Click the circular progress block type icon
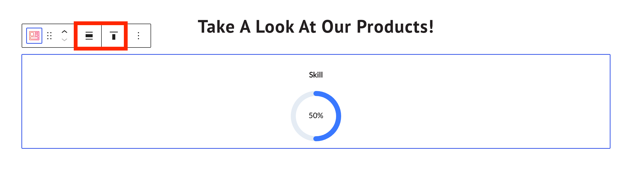Screen dimensions: 644x191 coord(34,36)
